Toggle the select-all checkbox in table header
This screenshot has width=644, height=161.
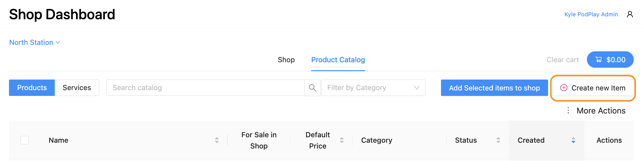25,140
